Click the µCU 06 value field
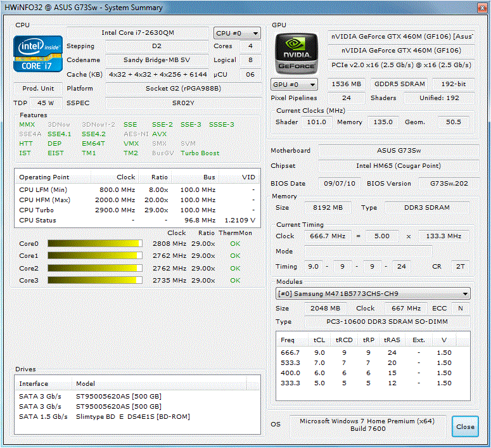The width and height of the screenshot is (491, 448). coord(250,74)
